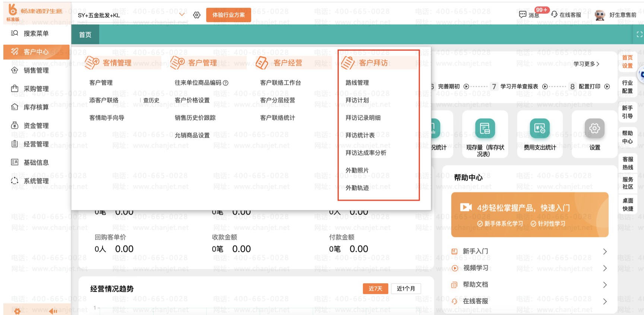The image size is (644, 315).
Task: Click the 行业配置 right panel button
Action: pyautogui.click(x=628, y=87)
